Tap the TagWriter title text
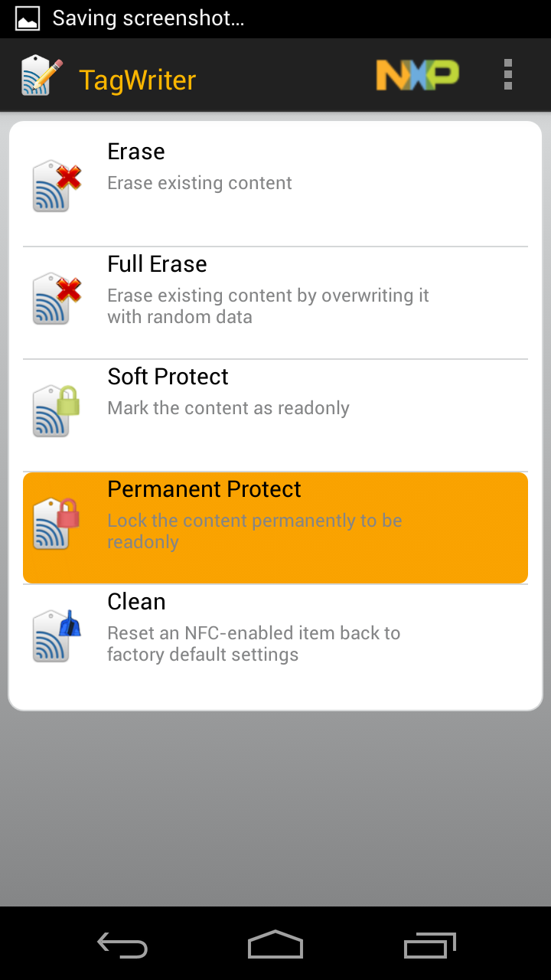The image size is (551, 980). click(x=138, y=80)
